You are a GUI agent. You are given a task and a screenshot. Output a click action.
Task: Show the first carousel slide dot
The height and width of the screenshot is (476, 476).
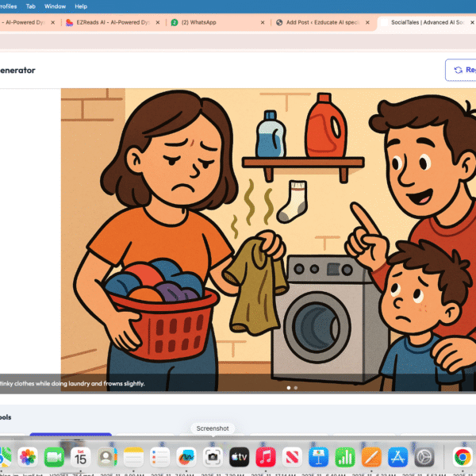click(x=289, y=388)
